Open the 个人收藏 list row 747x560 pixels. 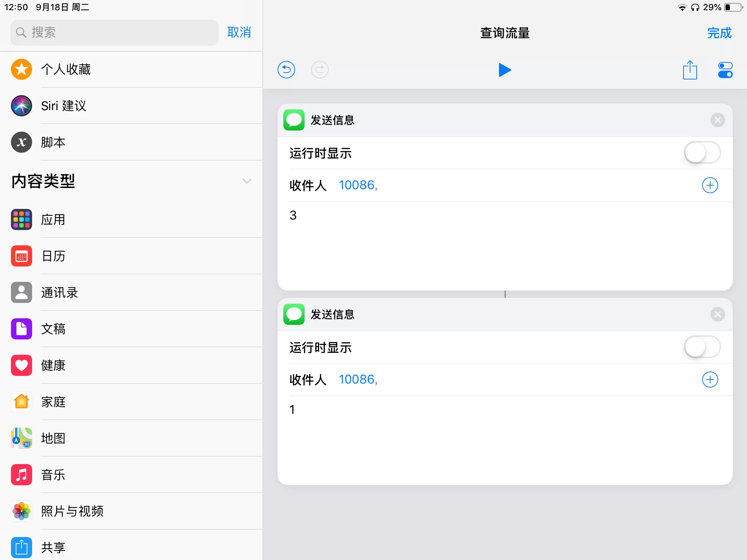pos(131,69)
